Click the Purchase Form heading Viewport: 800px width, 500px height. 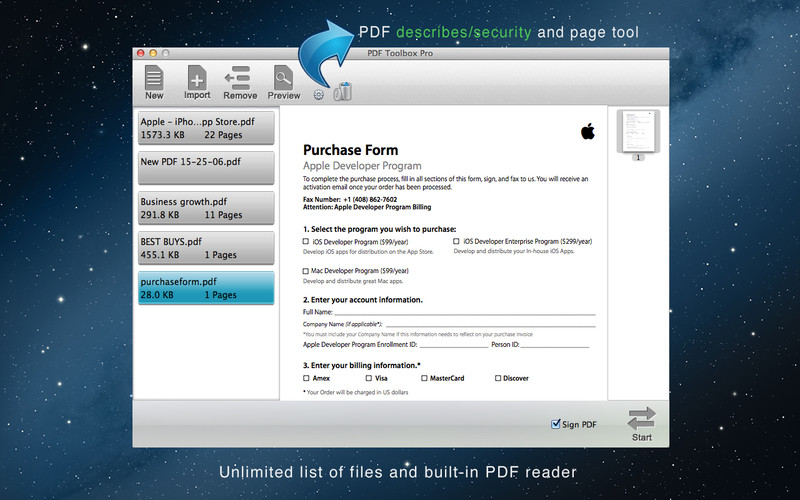pos(351,150)
